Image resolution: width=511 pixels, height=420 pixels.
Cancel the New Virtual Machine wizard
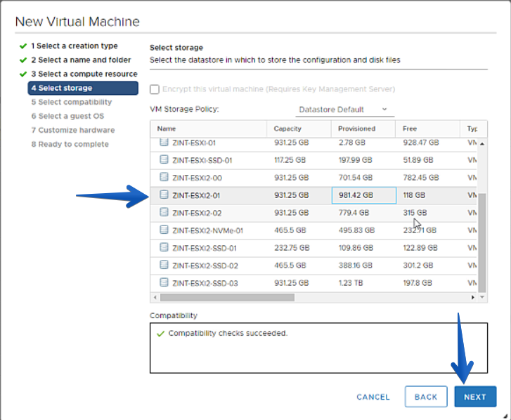pyautogui.click(x=373, y=397)
